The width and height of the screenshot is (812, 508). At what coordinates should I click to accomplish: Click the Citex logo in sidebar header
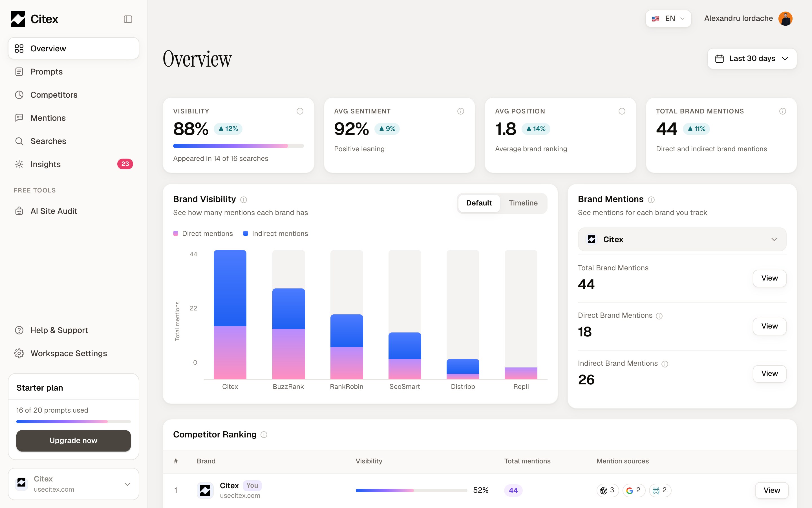(x=35, y=19)
